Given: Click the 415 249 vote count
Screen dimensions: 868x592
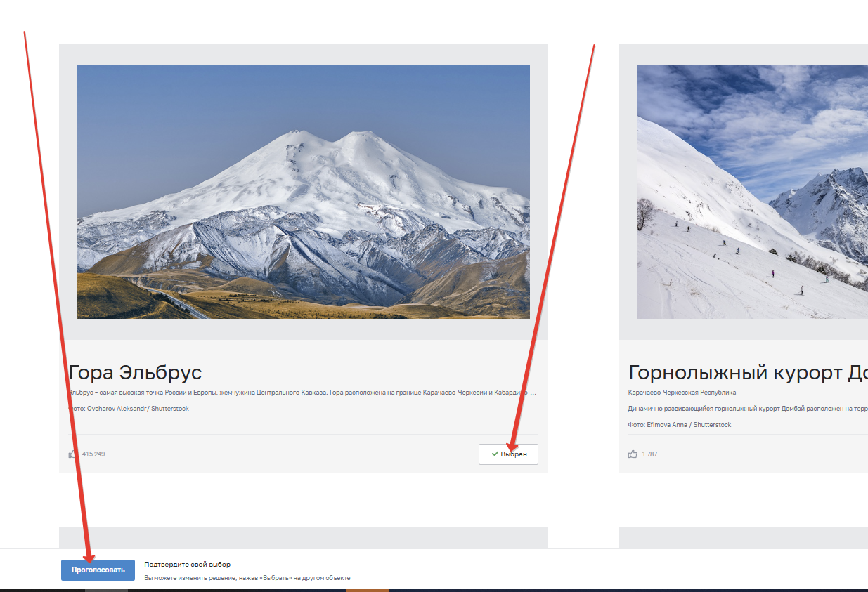Looking at the screenshot, I should 93,454.
